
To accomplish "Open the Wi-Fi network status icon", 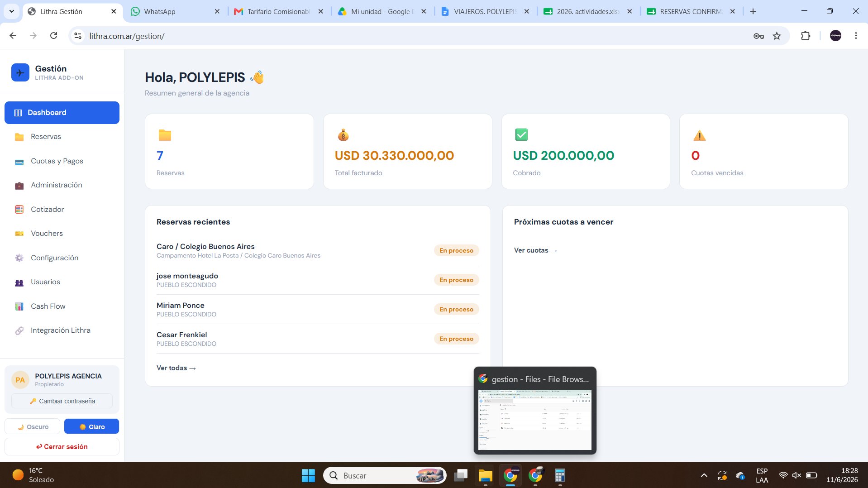I will pos(783,475).
